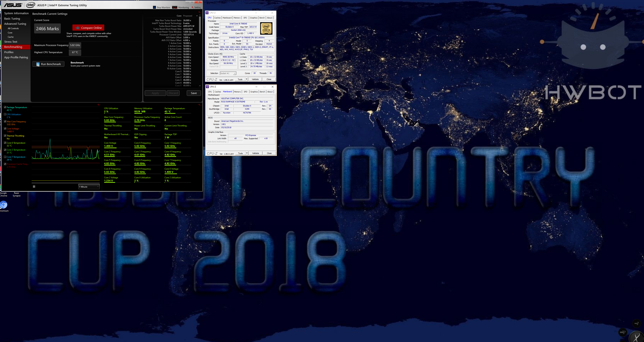This screenshot has height=342, width=644.
Task: Click the 2466 Marks score box
Action: (47, 28)
